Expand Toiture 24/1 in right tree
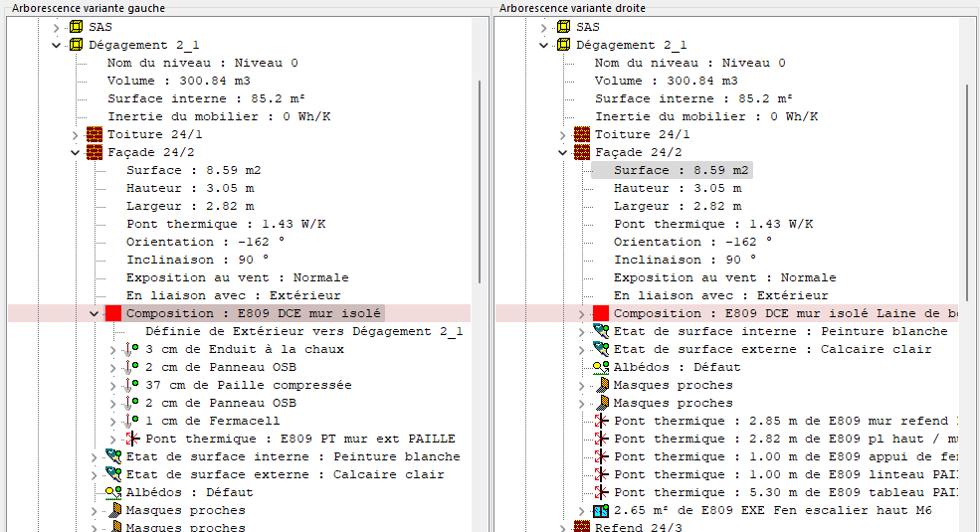Screen dimensions: 980x532 tap(562, 134)
